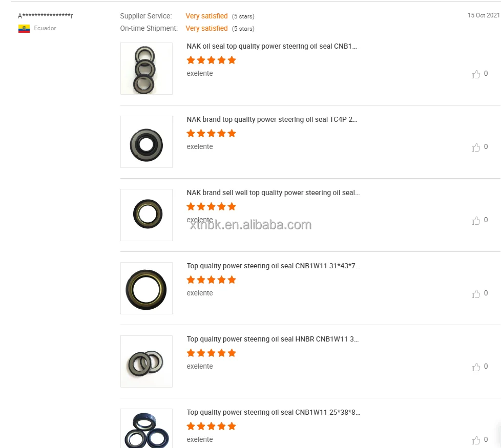Expand the truncated HNBR CNB1W11 title
This screenshot has height=448, width=501.
273,339
